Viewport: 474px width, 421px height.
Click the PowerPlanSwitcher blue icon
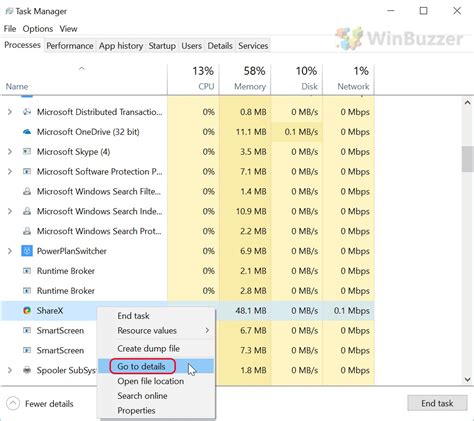(x=27, y=251)
